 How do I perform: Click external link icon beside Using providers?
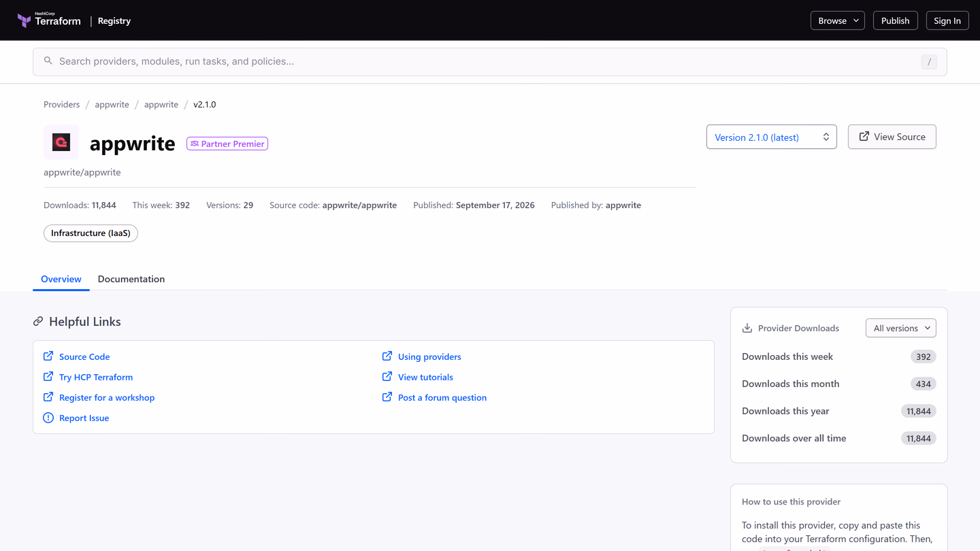(x=387, y=356)
